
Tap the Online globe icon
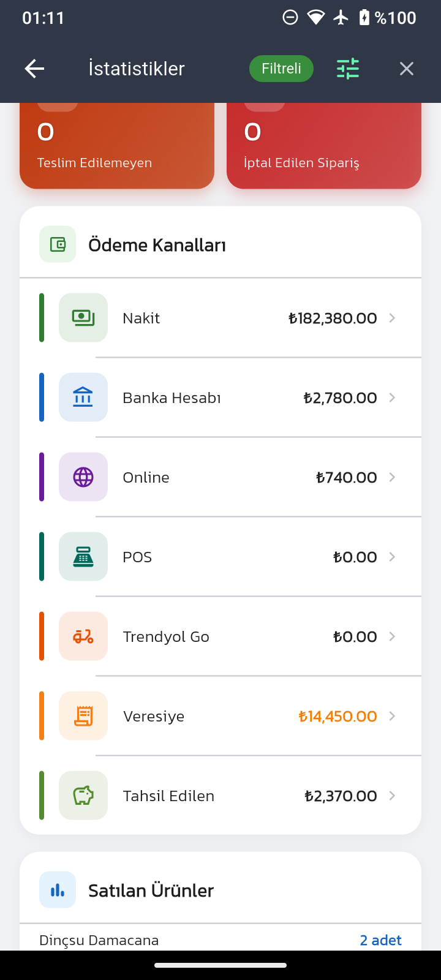click(83, 477)
